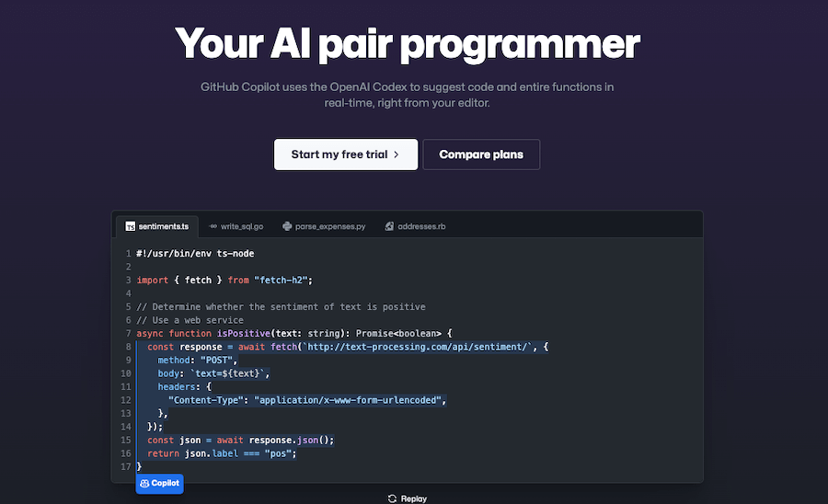The height and width of the screenshot is (504, 828).
Task: Click line number 17 in the gutter
Action: [126, 467]
